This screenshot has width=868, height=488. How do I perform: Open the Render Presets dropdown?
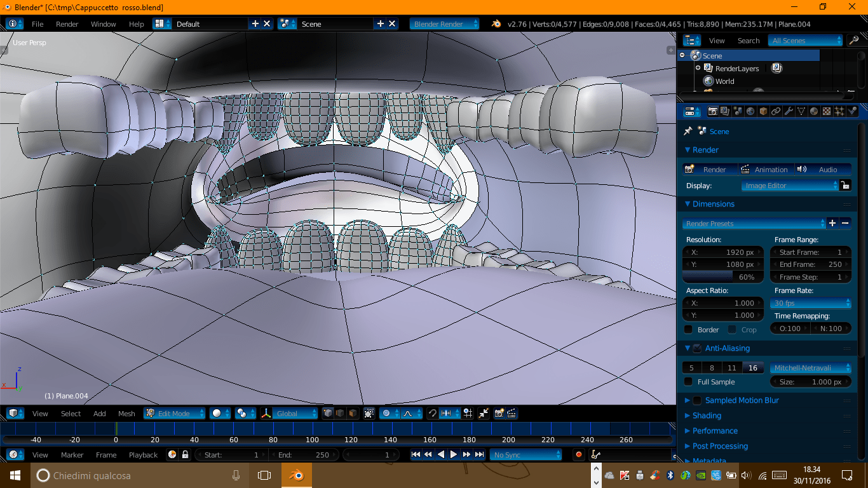(754, 224)
